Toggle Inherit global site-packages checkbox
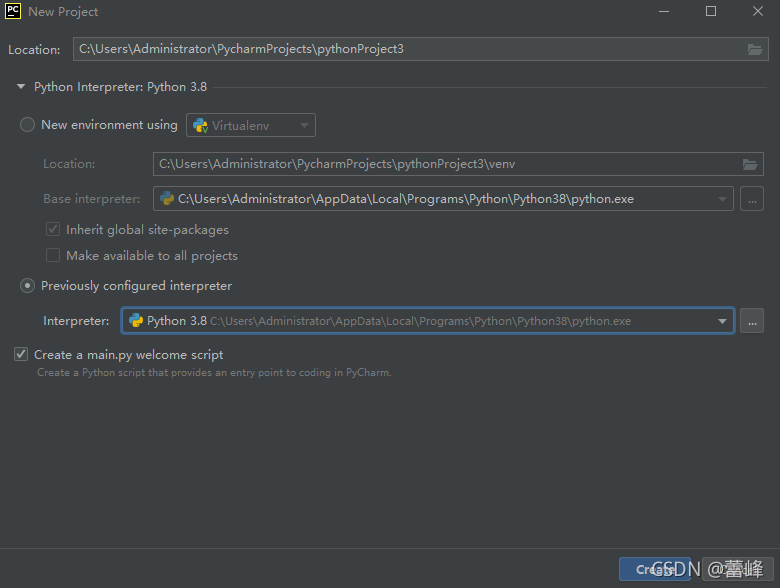Image resolution: width=780 pixels, height=588 pixels. point(53,229)
